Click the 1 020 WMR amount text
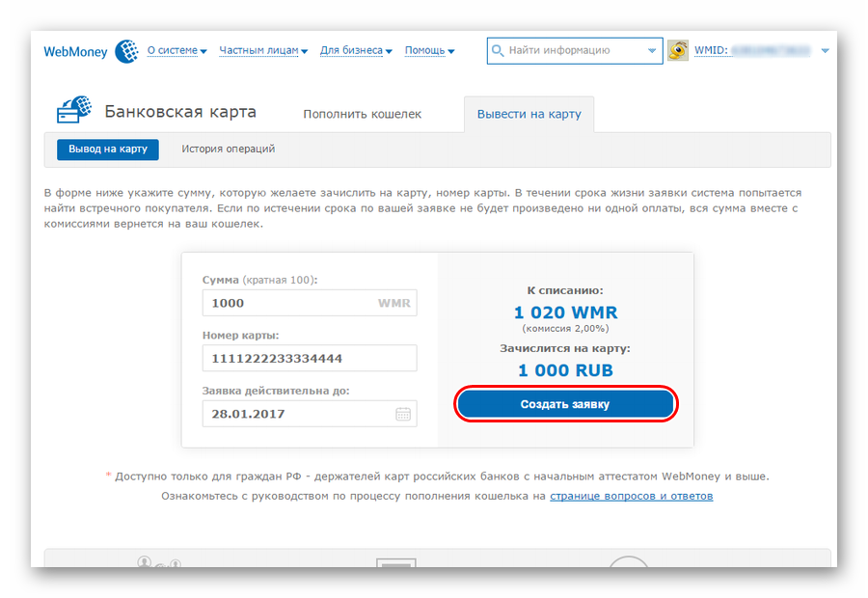 [565, 313]
